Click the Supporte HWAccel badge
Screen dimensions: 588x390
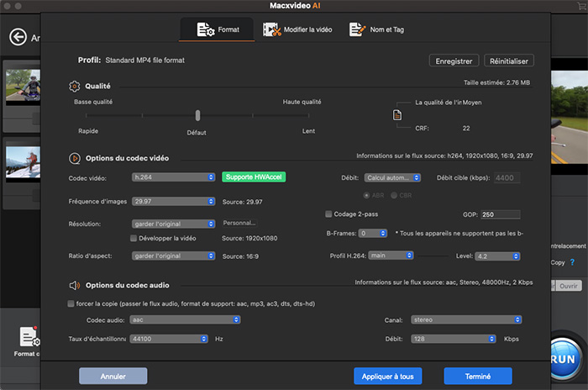[254, 177]
